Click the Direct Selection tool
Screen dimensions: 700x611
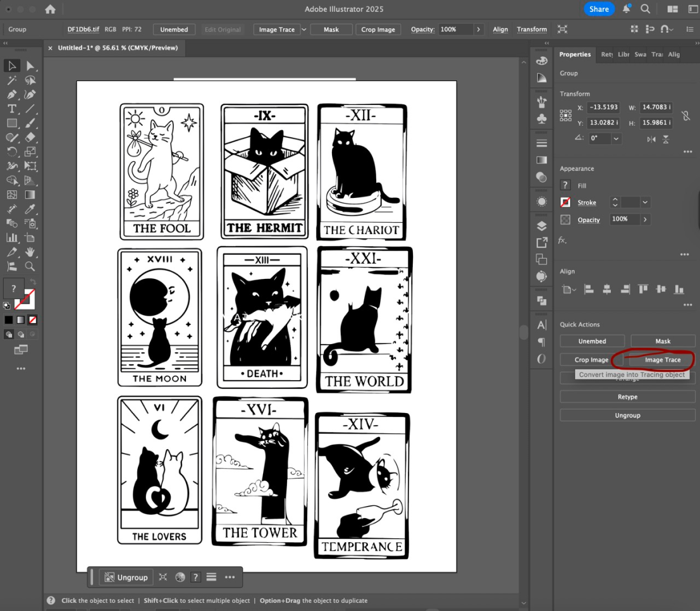point(30,66)
